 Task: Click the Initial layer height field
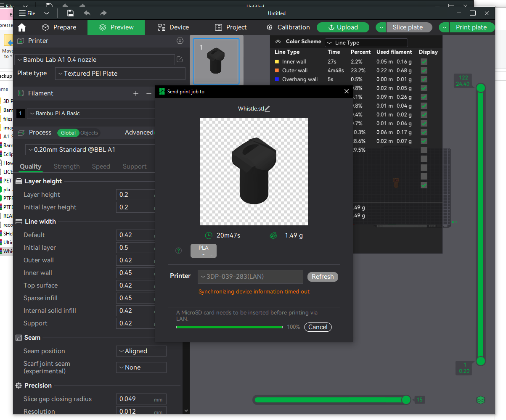tap(136, 207)
